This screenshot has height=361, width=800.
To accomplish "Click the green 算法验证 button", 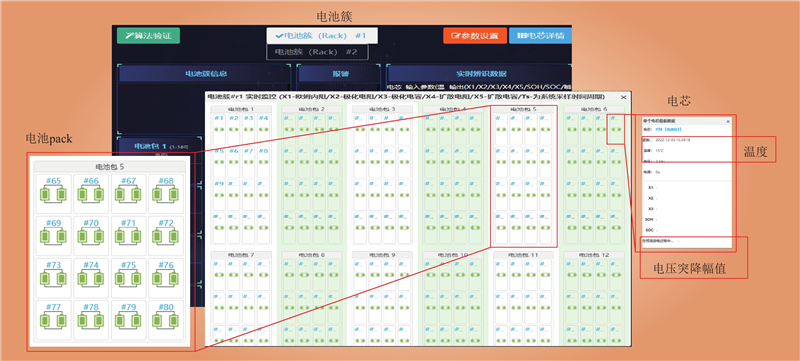I will [x=148, y=36].
